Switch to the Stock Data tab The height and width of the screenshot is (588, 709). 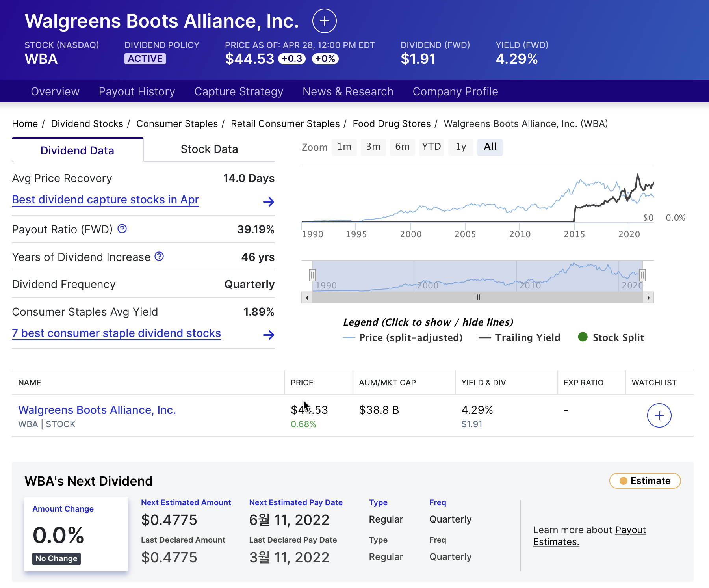tap(209, 149)
